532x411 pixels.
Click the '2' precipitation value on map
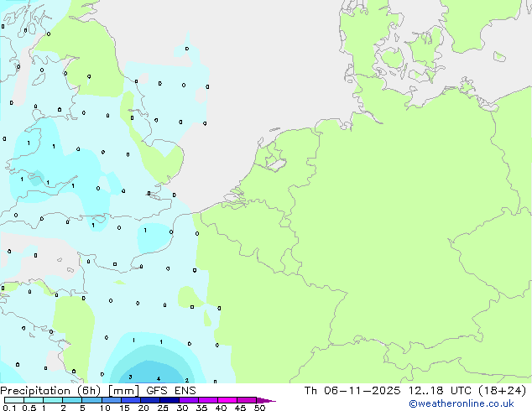click(x=186, y=380)
